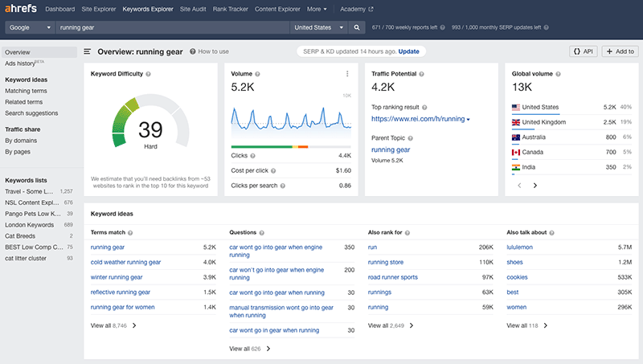Click the Academy external link icon
643x364 pixels.
click(371, 9)
